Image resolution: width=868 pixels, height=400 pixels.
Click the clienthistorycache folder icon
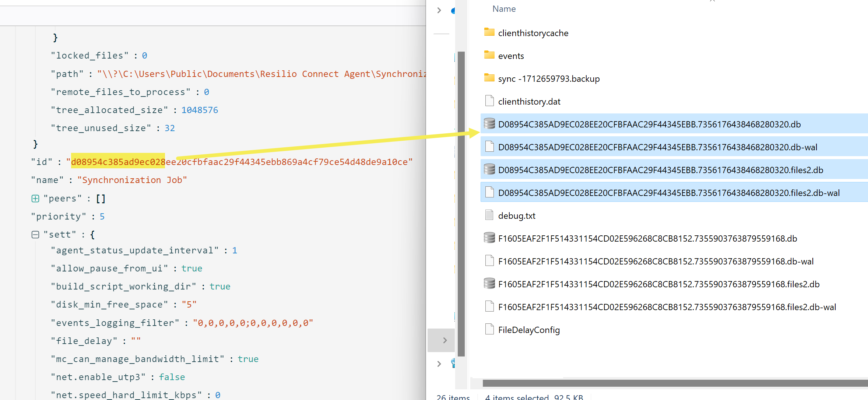coord(489,32)
